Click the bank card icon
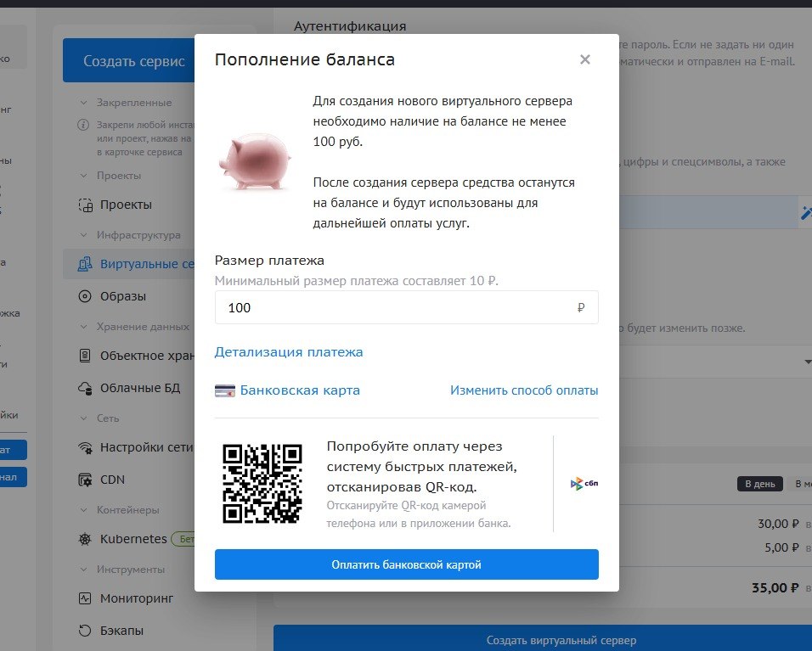Image resolution: width=812 pixels, height=651 pixels. coord(225,390)
